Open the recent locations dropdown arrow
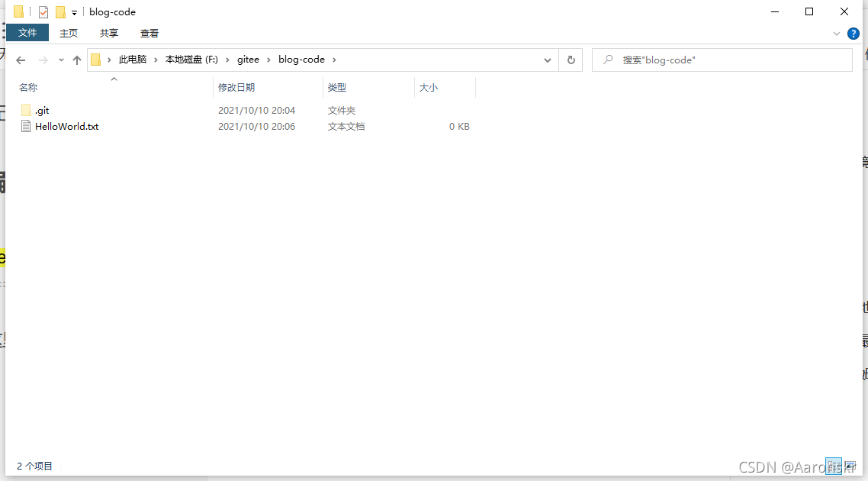868x481 pixels. coord(61,60)
